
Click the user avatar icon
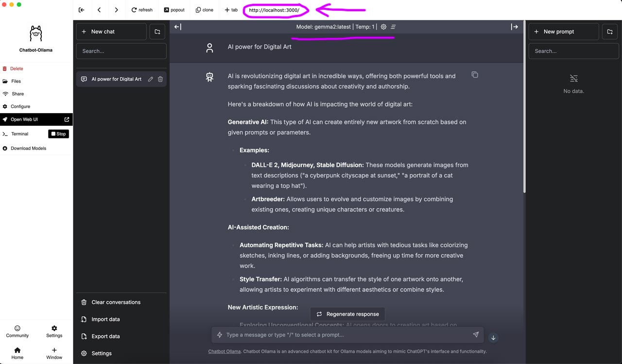pos(209,48)
